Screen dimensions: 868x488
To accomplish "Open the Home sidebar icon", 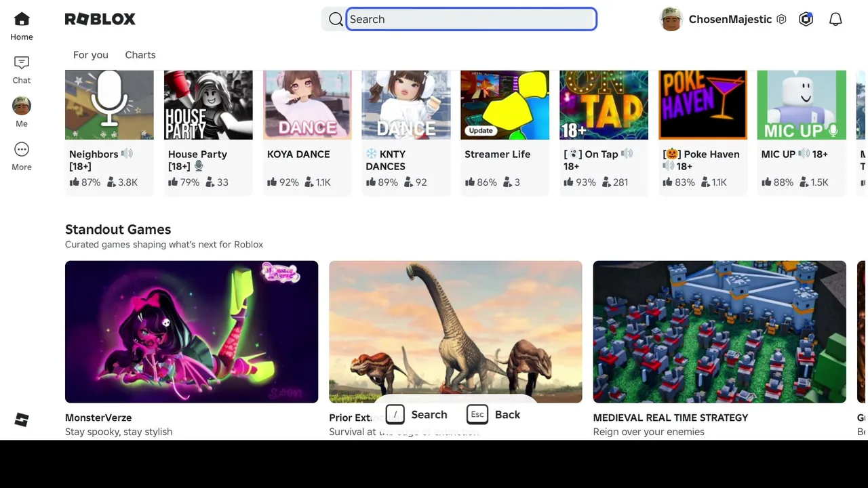I will [x=22, y=19].
